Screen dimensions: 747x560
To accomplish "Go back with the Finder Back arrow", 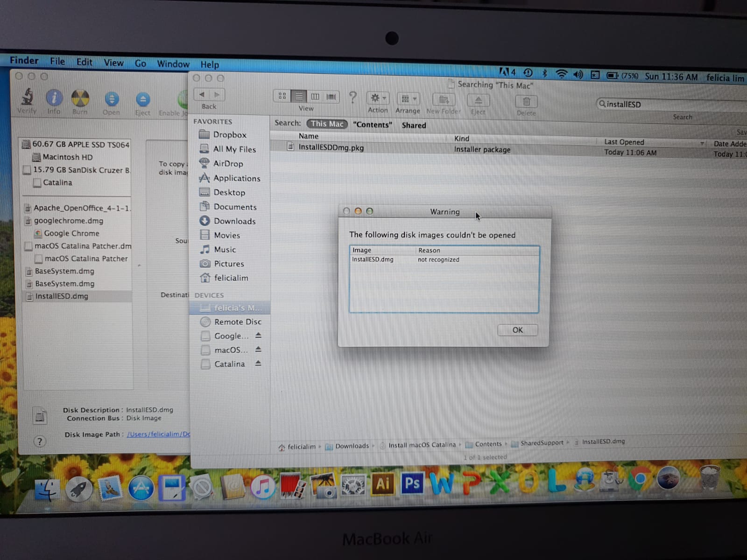I will [x=202, y=95].
